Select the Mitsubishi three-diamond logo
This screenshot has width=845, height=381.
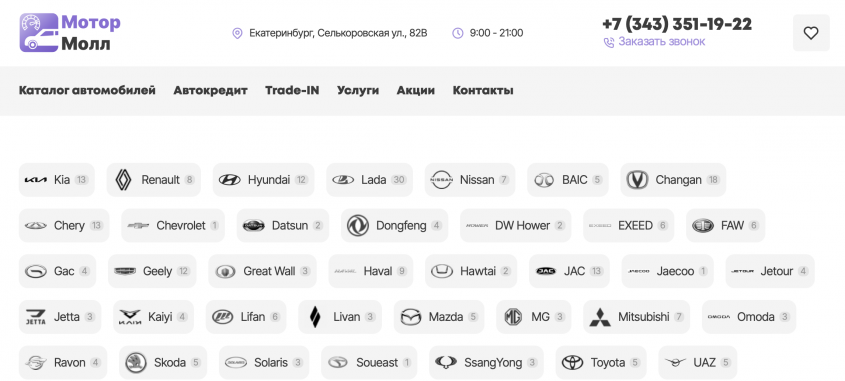coord(600,317)
